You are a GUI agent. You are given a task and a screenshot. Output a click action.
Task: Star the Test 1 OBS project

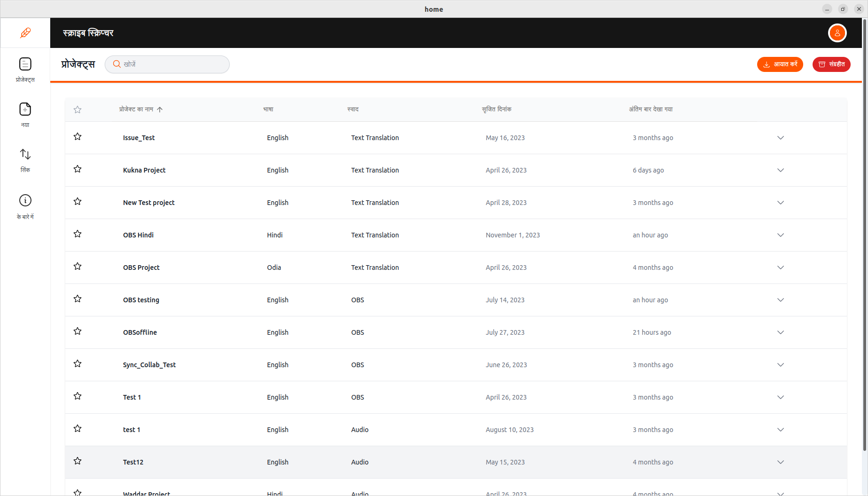[x=77, y=396]
